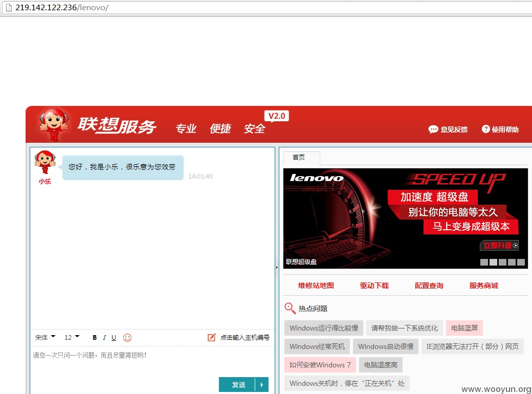Click 使用帮助 text in header
Screen dimensions: 532x394
[505, 129]
